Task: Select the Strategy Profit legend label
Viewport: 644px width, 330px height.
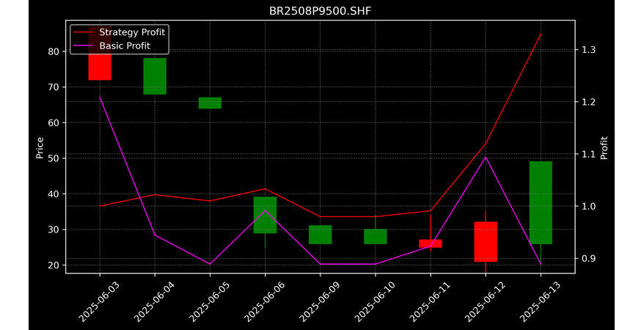Action: [x=132, y=32]
